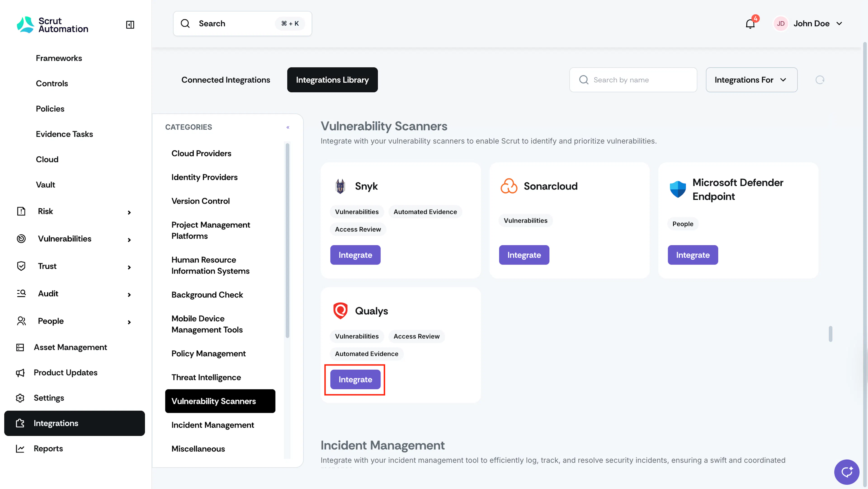Click the Sonarcloud logo icon
The height and width of the screenshot is (489, 868).
(x=509, y=186)
